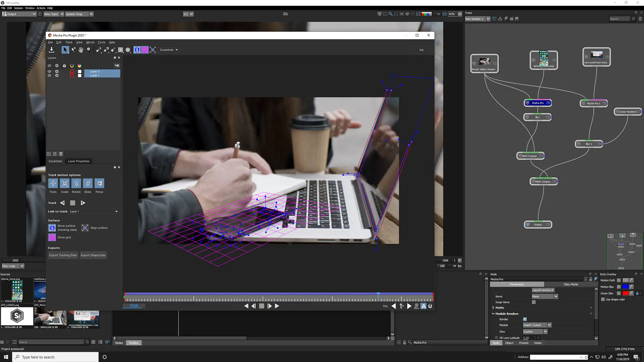644x362 pixels.
Task: Select the Perspective track motion option
Action: (99, 183)
